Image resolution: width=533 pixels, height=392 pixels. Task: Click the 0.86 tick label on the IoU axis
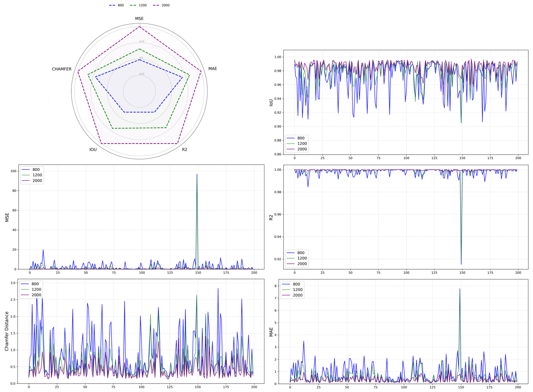(x=278, y=154)
